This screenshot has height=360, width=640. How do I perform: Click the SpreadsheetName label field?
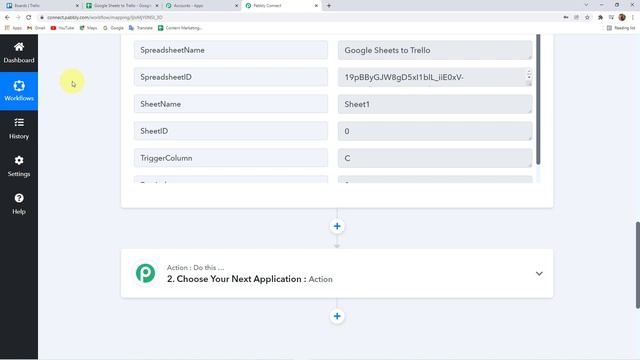pyautogui.click(x=231, y=50)
